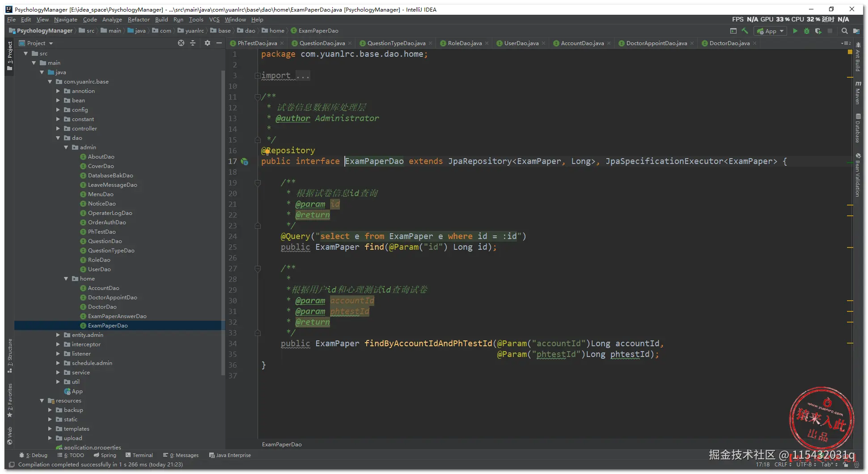Toggle the Terminal tool window
Viewport: 868px width, 474px height.
point(139,455)
